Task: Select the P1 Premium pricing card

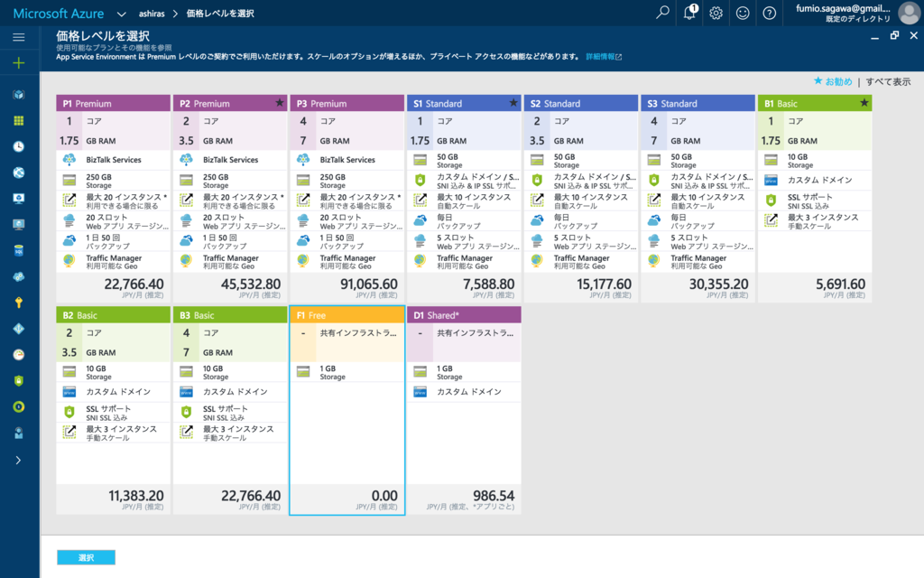Action: 113,198
